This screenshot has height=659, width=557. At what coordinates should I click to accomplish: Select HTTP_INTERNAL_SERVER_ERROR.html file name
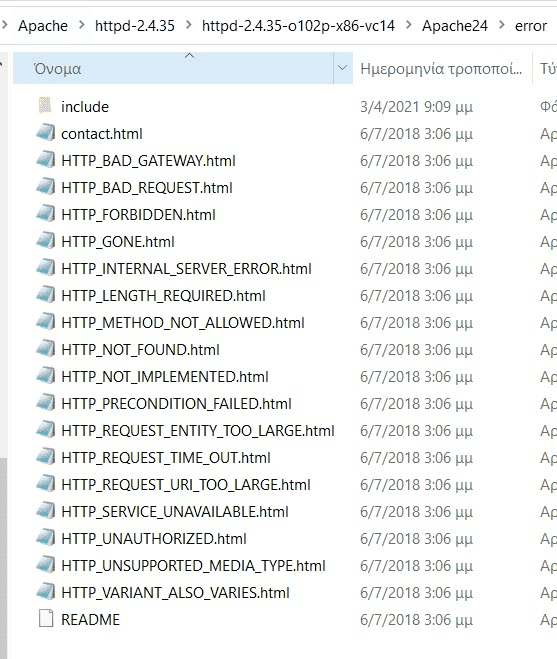tap(186, 269)
